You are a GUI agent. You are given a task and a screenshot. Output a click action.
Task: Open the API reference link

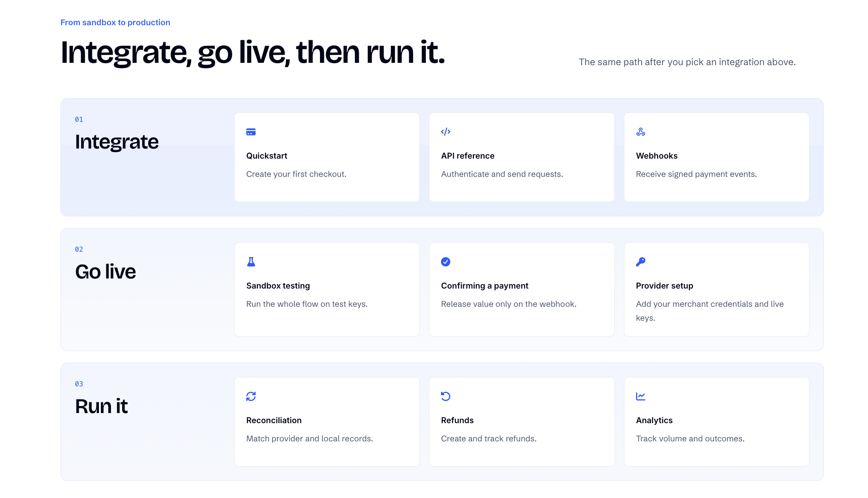pos(468,156)
